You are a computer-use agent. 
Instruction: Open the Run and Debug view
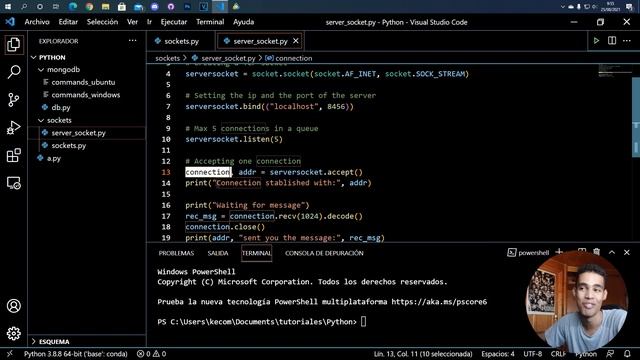click(x=13, y=127)
